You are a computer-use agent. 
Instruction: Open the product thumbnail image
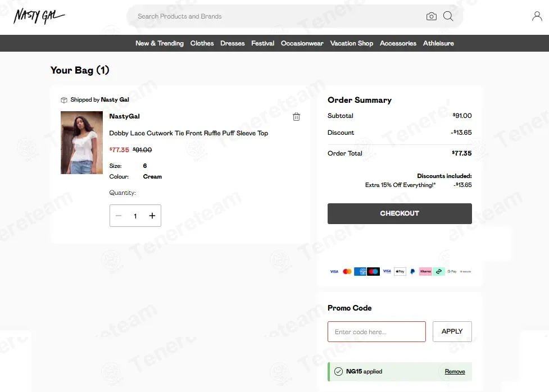pyautogui.click(x=81, y=143)
